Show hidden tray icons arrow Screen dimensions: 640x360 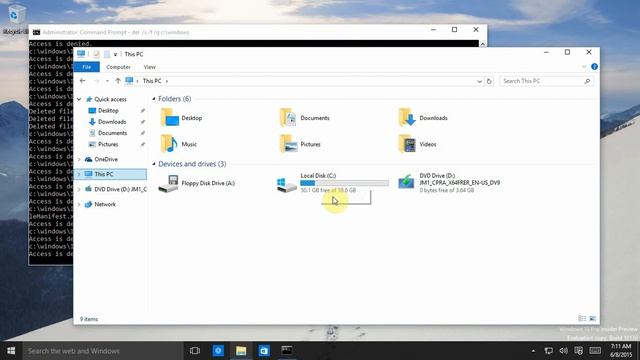pyautogui.click(x=533, y=351)
